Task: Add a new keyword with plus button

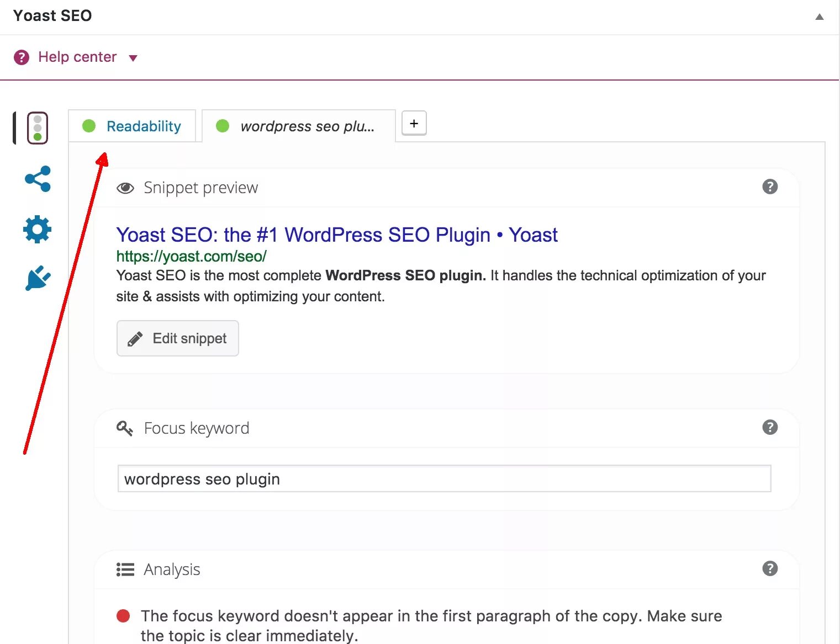Action: (414, 123)
